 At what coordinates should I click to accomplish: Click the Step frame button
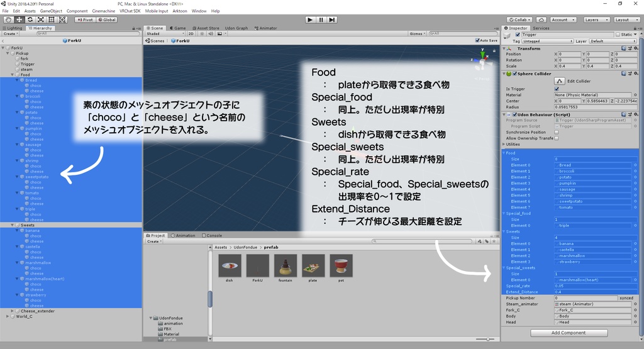click(x=332, y=19)
